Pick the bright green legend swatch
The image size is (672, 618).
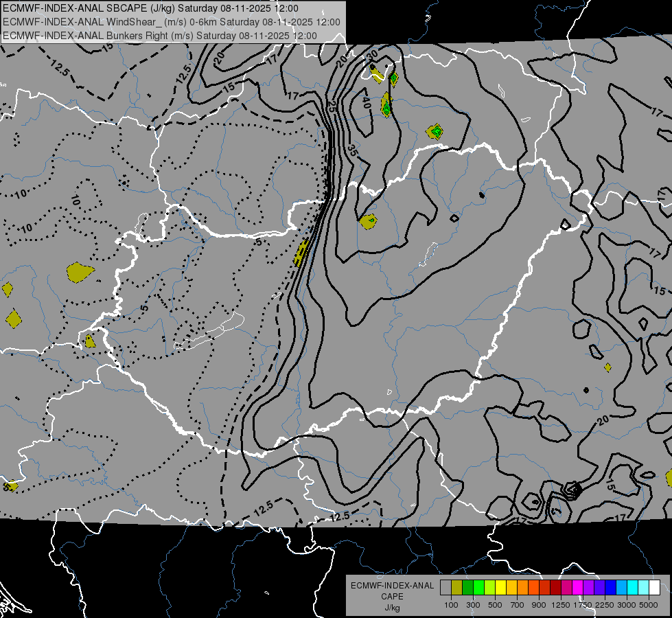tap(478, 588)
